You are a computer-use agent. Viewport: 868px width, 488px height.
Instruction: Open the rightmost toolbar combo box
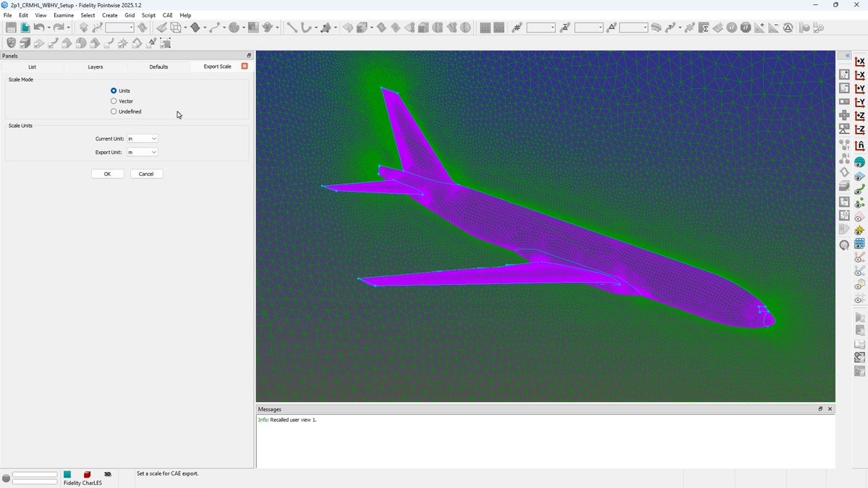(x=634, y=27)
